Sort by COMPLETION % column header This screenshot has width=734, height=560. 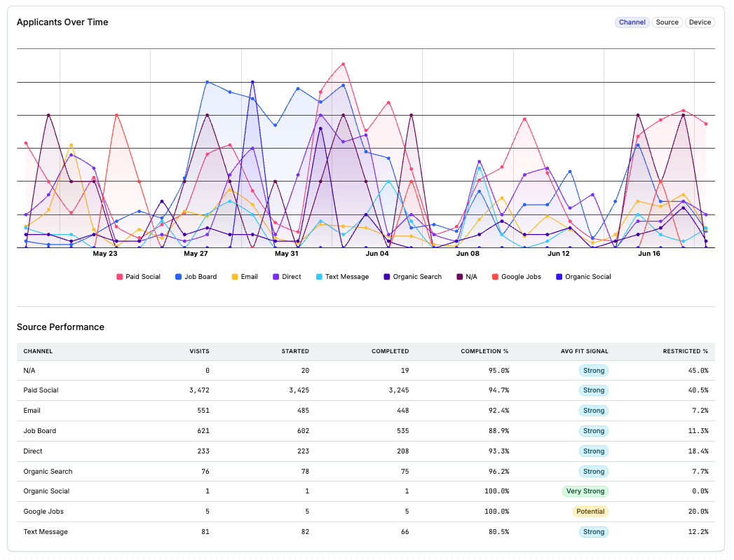click(x=484, y=351)
